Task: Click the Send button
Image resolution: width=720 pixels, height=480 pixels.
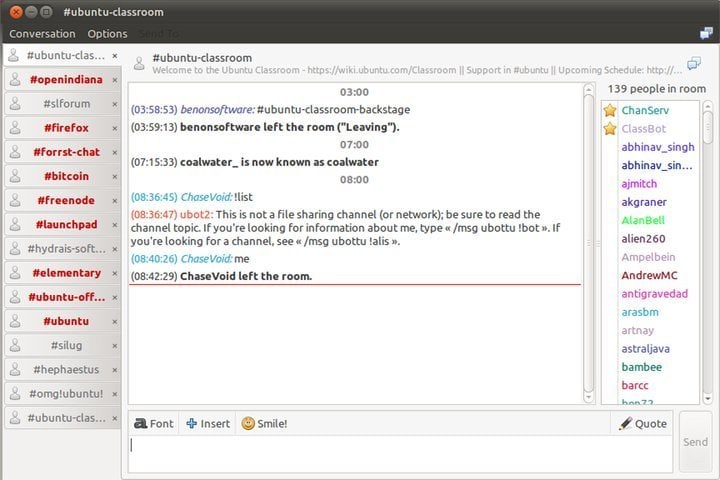Action: tap(695, 442)
